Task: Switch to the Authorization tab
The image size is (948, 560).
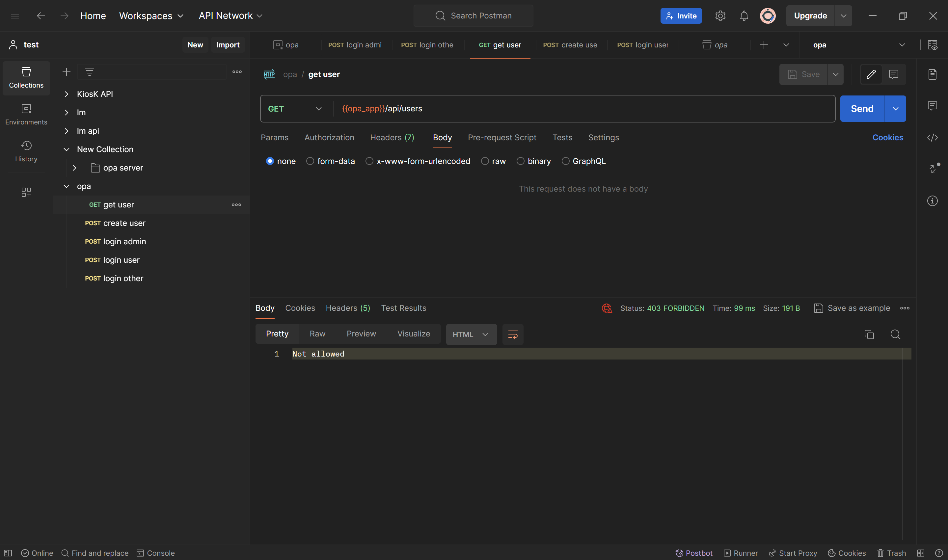Action: click(x=329, y=137)
